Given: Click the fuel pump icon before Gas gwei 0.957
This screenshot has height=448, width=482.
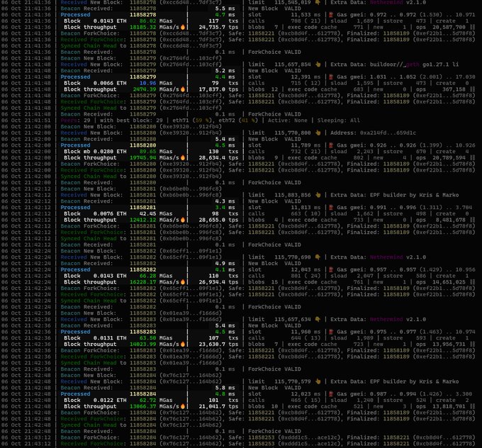Looking at the screenshot, I should (331, 269).
